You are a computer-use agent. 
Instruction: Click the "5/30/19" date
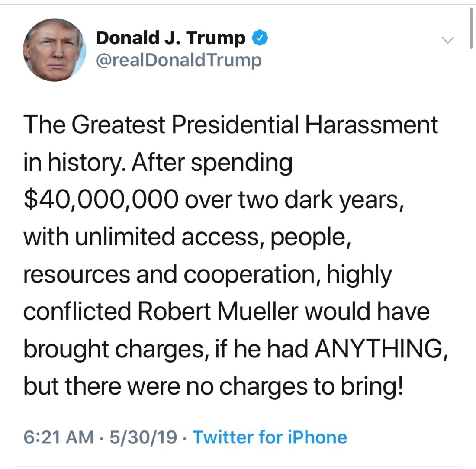click(x=144, y=437)
